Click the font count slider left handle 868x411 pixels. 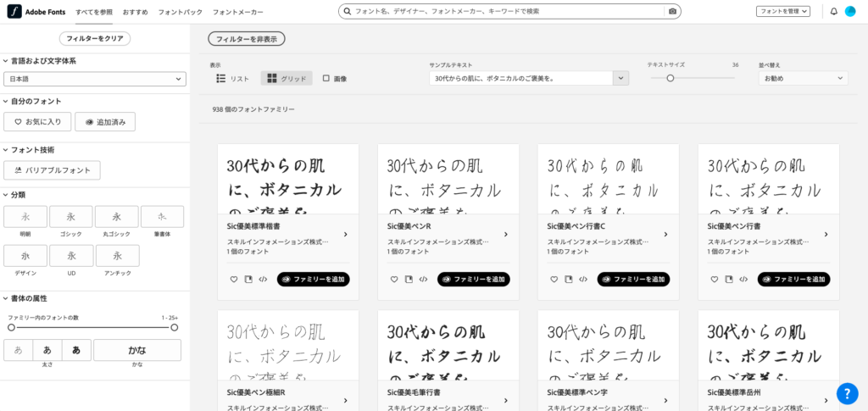coord(11,327)
